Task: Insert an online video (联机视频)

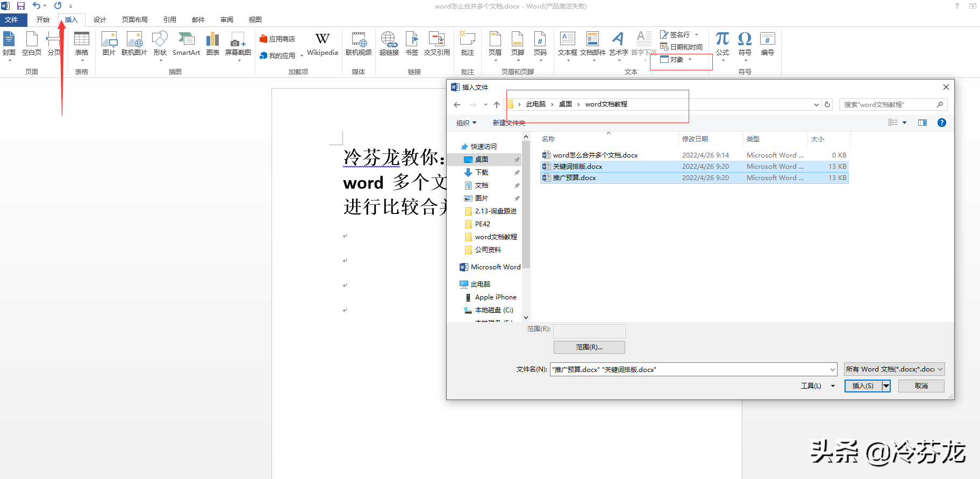Action: click(x=359, y=44)
